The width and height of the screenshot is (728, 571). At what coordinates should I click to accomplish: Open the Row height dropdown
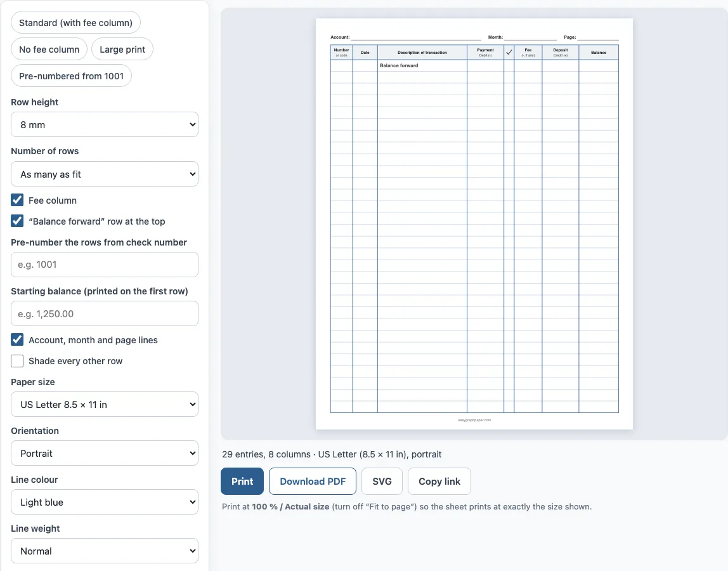point(105,124)
